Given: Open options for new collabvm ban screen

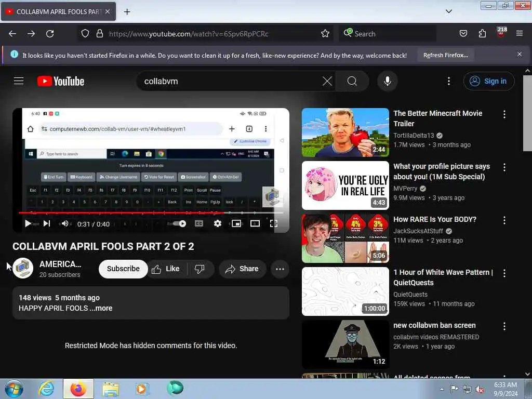Looking at the screenshot, I should (504, 326).
